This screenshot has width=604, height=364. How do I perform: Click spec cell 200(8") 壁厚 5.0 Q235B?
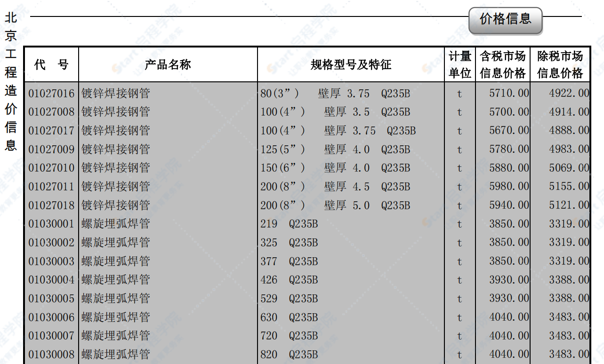click(335, 206)
